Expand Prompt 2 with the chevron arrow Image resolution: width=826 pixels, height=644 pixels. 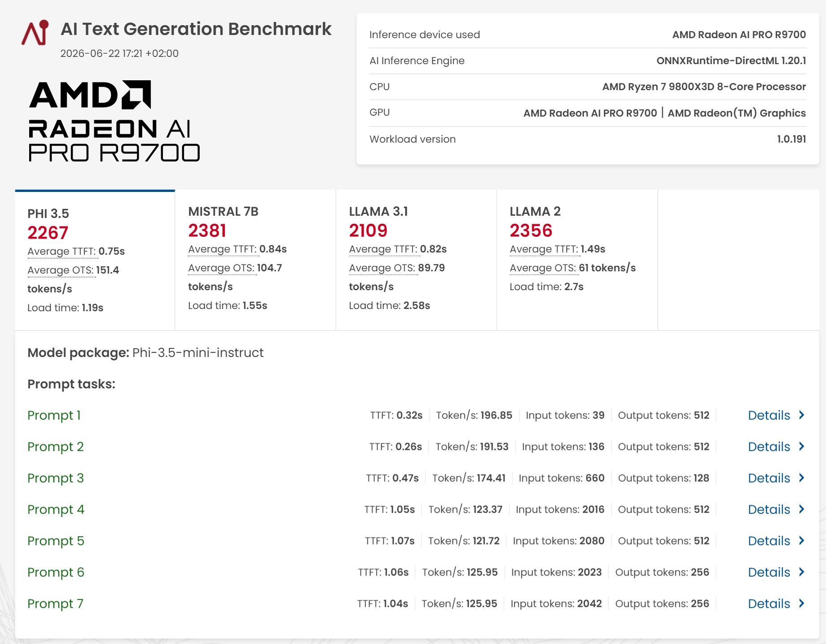(x=802, y=446)
